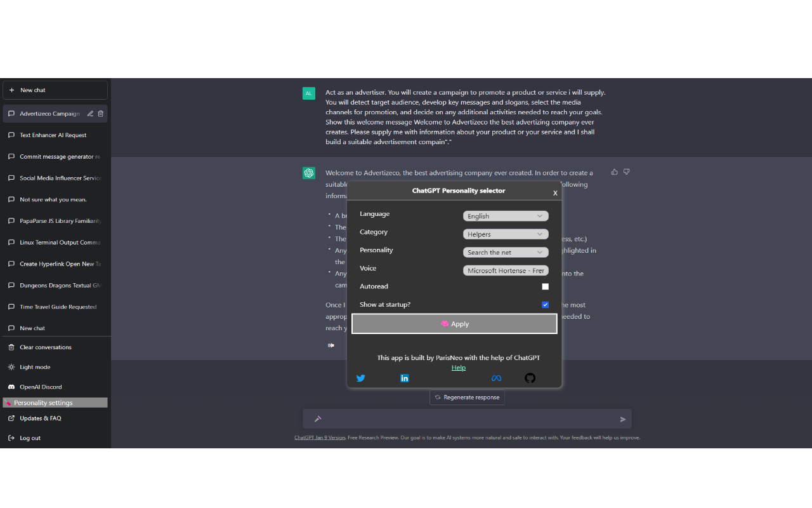Image resolution: width=812 pixels, height=508 pixels.
Task: Open the LinkedIn icon link
Action: [x=405, y=378]
